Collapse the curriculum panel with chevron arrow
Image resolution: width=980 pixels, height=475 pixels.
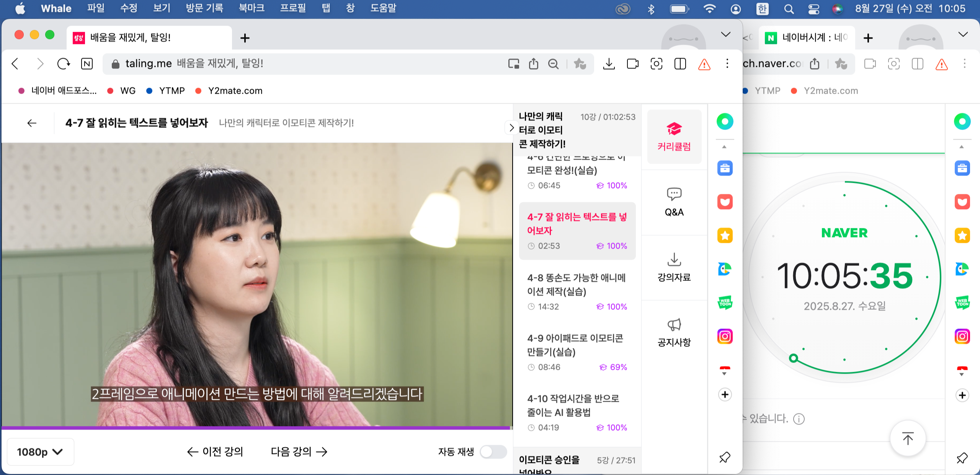tap(511, 128)
